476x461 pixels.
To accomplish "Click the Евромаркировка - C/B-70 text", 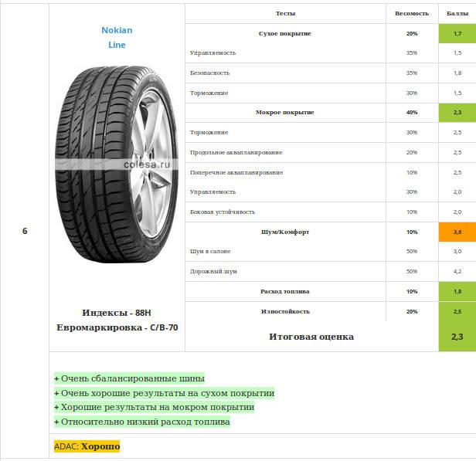I will pyautogui.click(x=117, y=327).
